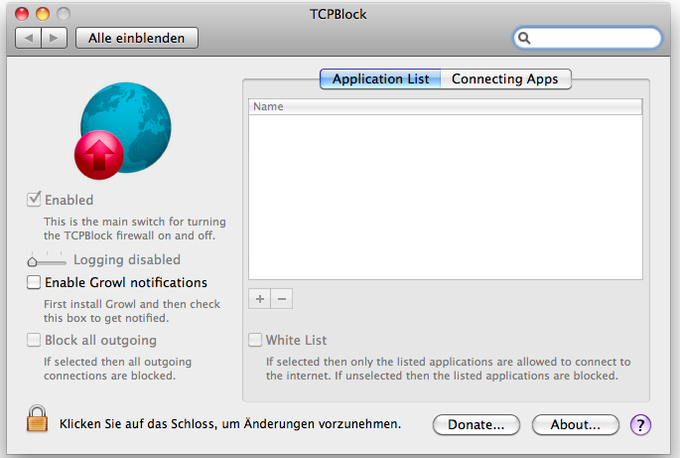Click the TCPBlock globe logo

tap(122, 131)
